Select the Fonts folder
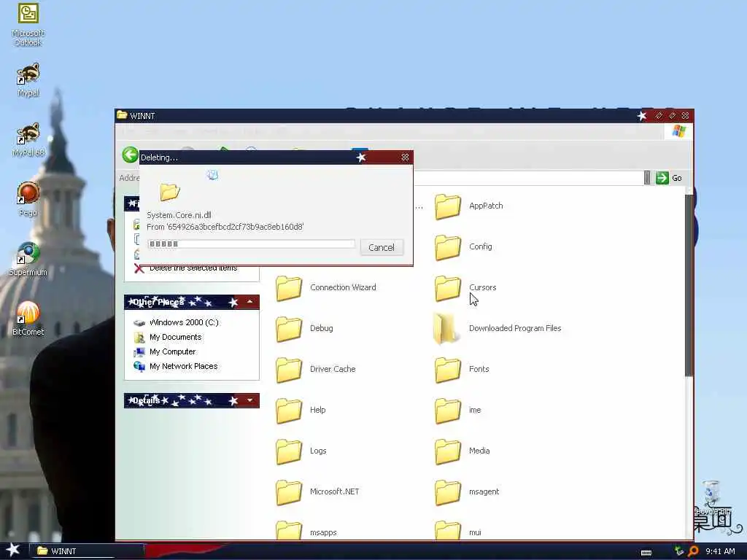 click(462, 370)
